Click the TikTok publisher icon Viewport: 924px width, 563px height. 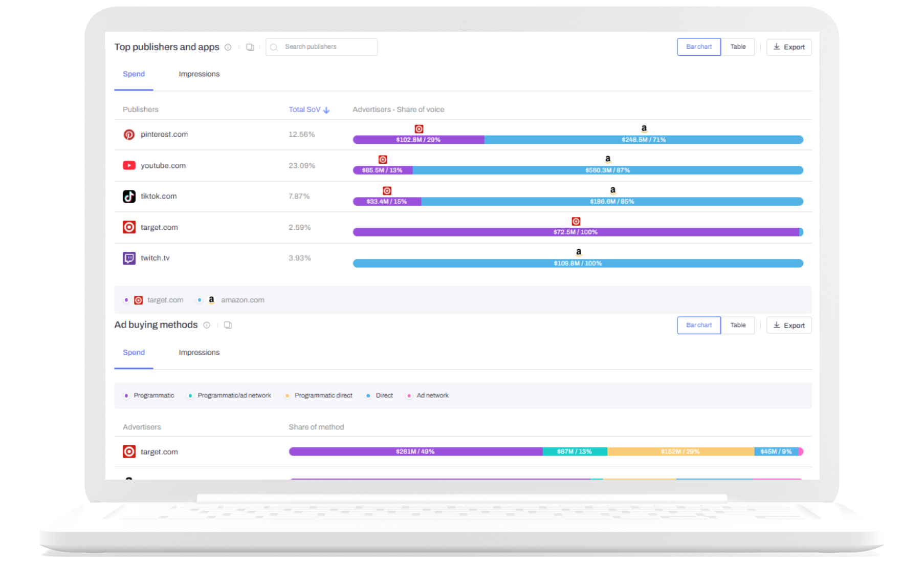(x=129, y=196)
